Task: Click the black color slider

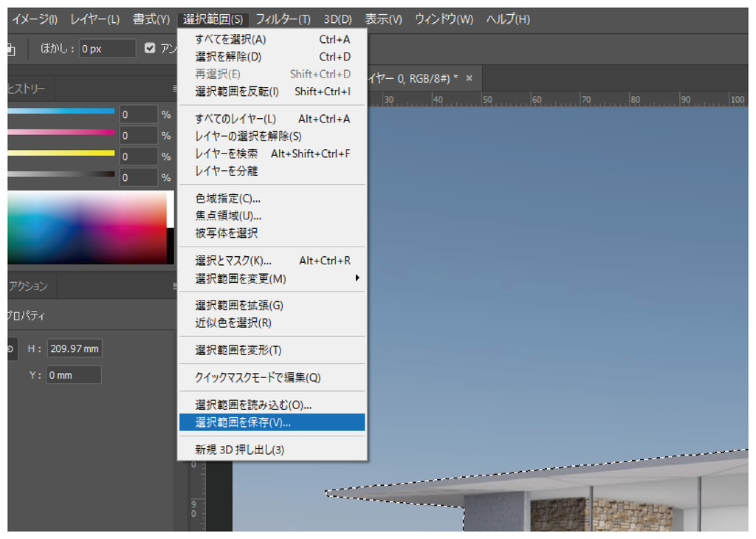Action: pos(61,174)
